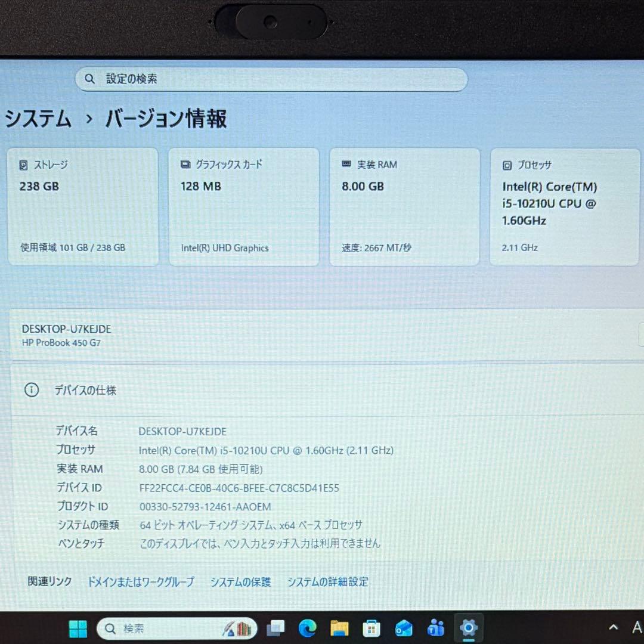Select the システムの種類 64 ビット value

(251, 525)
